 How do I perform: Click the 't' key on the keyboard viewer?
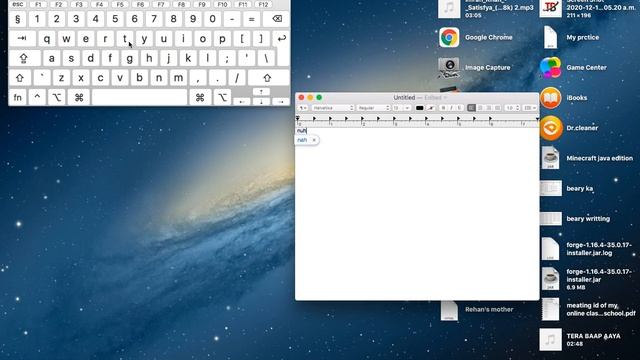124,38
